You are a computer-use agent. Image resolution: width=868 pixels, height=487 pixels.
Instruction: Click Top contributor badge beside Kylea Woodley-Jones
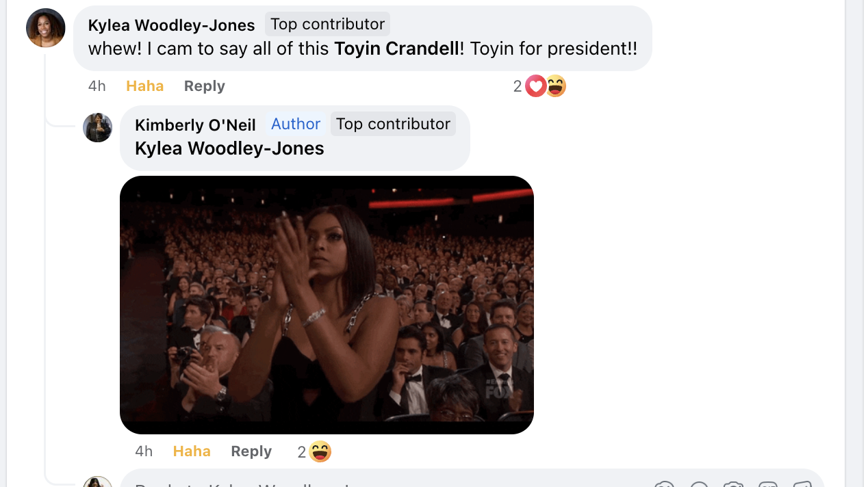[x=327, y=24]
